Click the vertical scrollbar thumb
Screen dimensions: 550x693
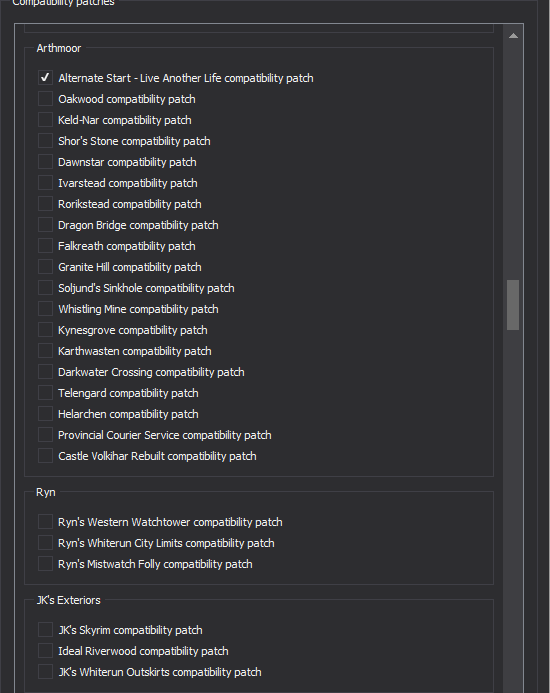[513, 305]
